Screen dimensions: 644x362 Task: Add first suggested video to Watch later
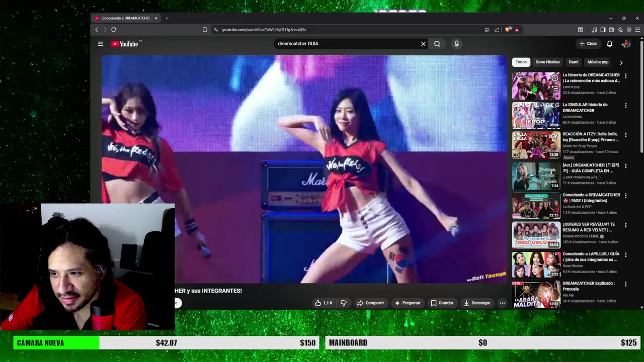pyautogui.click(x=554, y=78)
